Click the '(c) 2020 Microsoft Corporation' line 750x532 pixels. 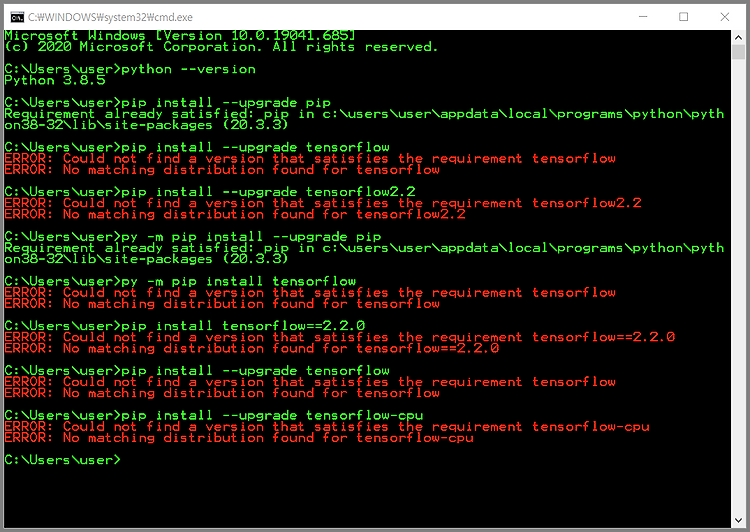(x=221, y=47)
